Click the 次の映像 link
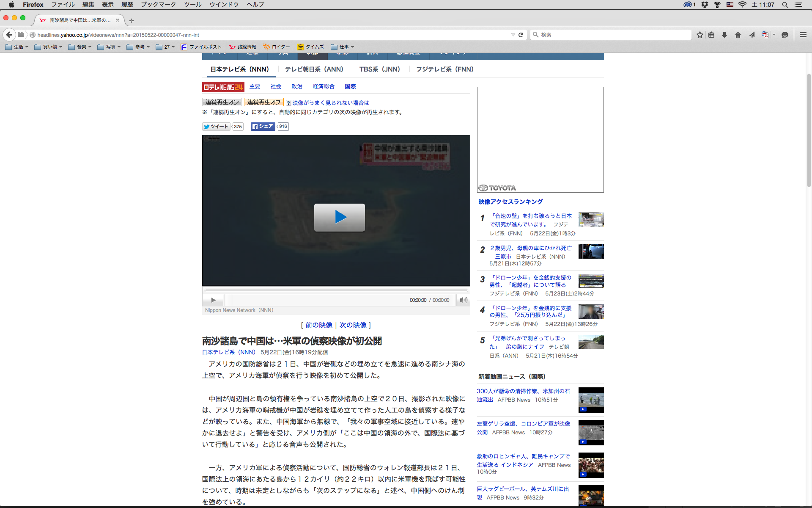The image size is (812, 508). (353, 325)
